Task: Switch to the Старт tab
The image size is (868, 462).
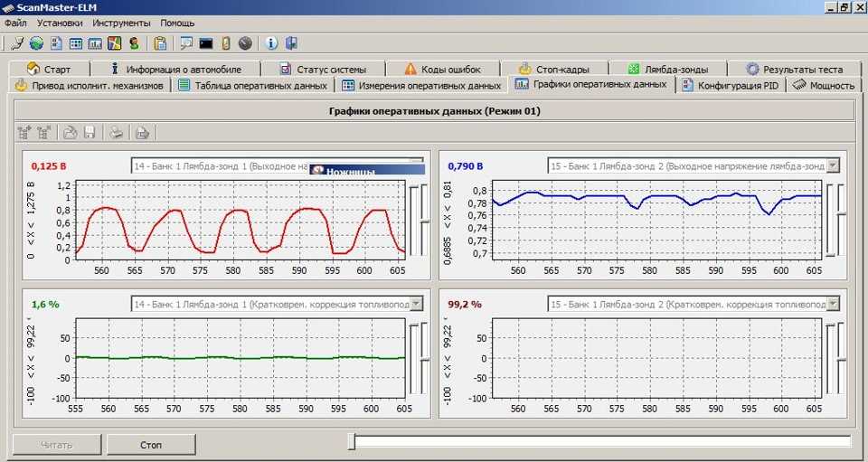Action: pos(49,69)
